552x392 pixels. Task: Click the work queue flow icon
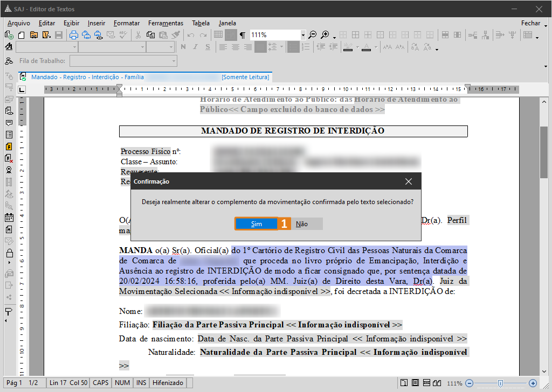pos(9,61)
